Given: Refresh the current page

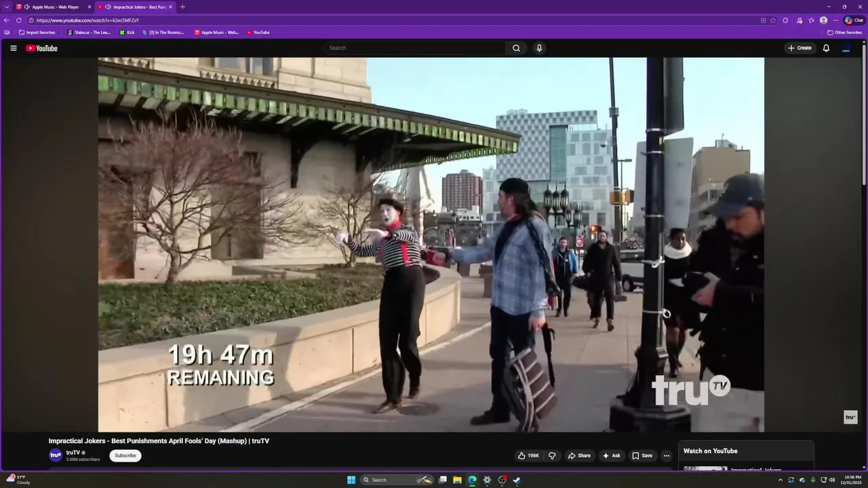Looking at the screenshot, I should pos(19,20).
